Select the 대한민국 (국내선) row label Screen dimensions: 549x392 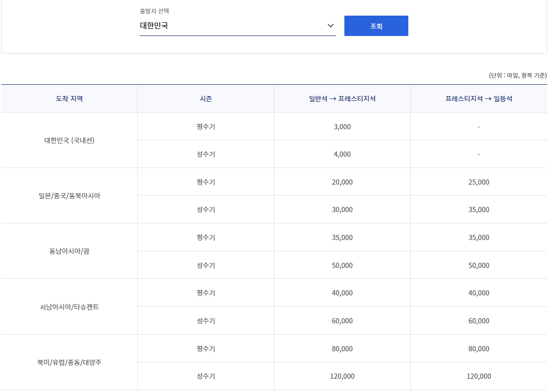(x=69, y=140)
